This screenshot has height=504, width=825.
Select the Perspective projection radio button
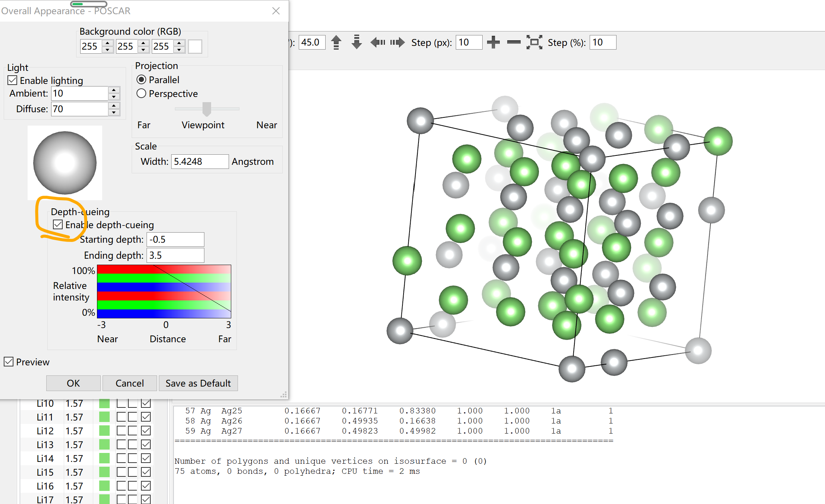[x=141, y=93]
